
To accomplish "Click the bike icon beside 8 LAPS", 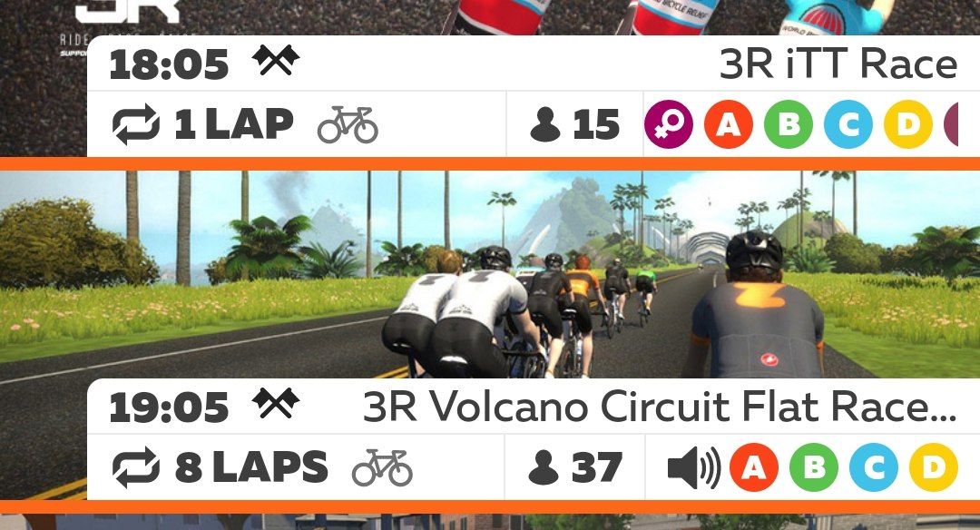I will coord(383,466).
